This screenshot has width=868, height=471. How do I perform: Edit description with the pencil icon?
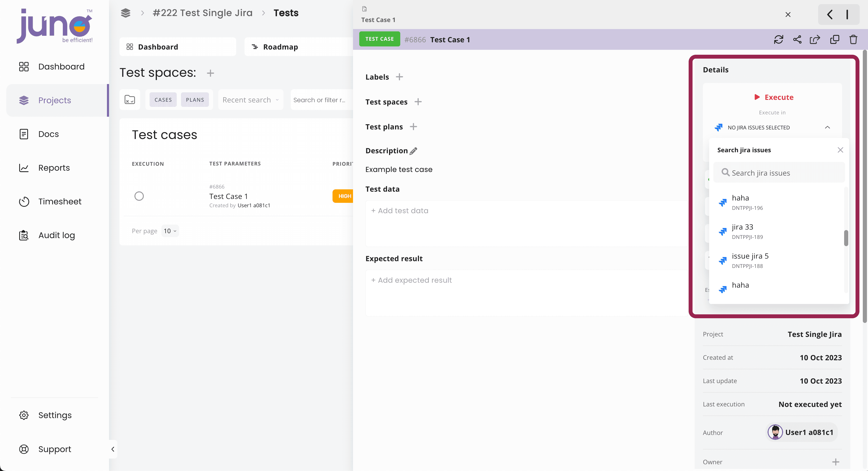tap(413, 151)
